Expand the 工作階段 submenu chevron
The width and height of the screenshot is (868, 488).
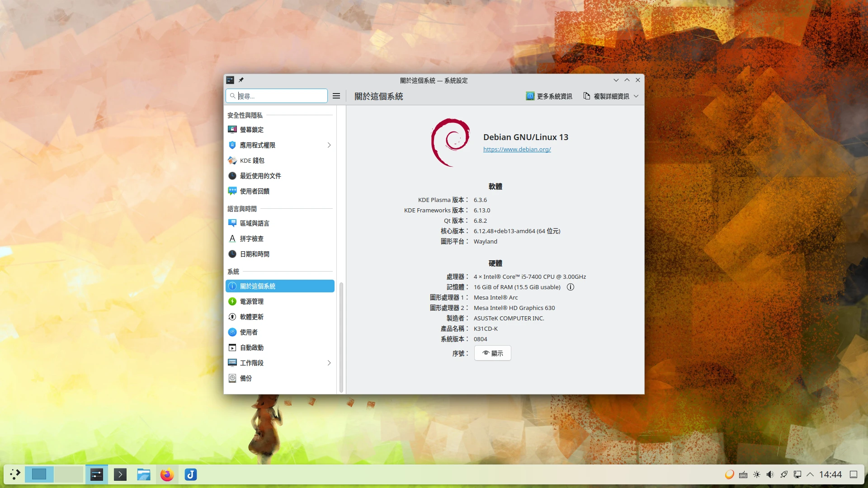click(329, 363)
